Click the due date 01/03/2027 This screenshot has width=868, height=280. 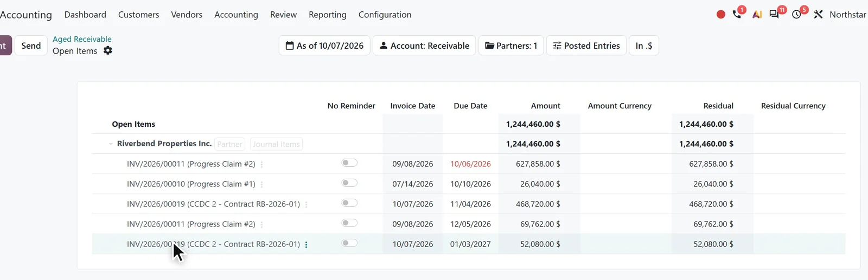(x=470, y=244)
